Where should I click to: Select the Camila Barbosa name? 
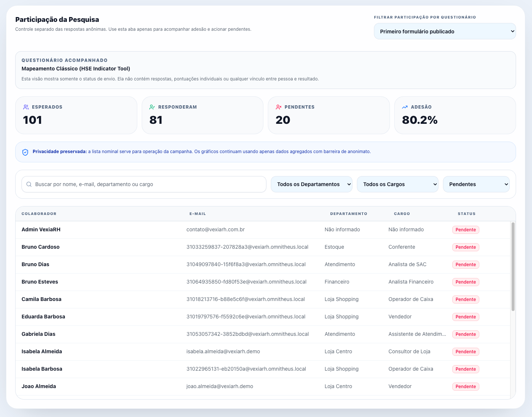coord(42,299)
